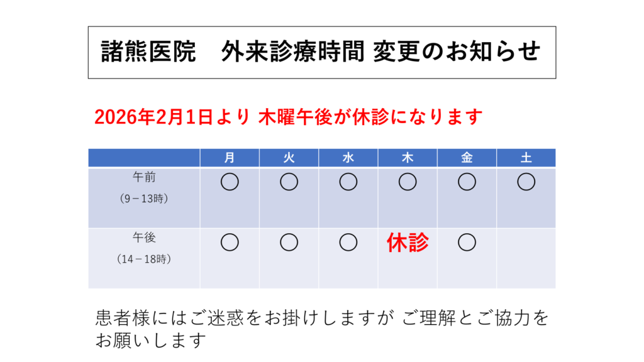The image size is (644, 362).
Task: Click the 午前 (9－13時) row label
Action: pos(144,187)
